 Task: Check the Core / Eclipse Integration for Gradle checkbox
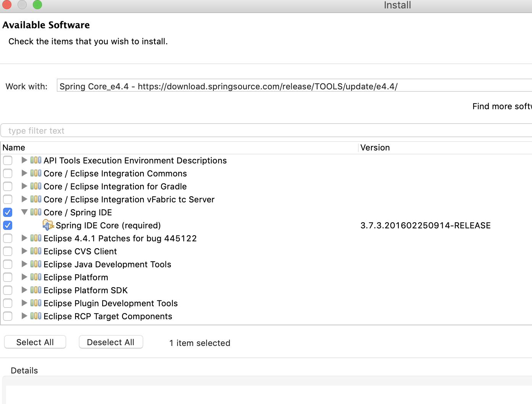pos(8,186)
